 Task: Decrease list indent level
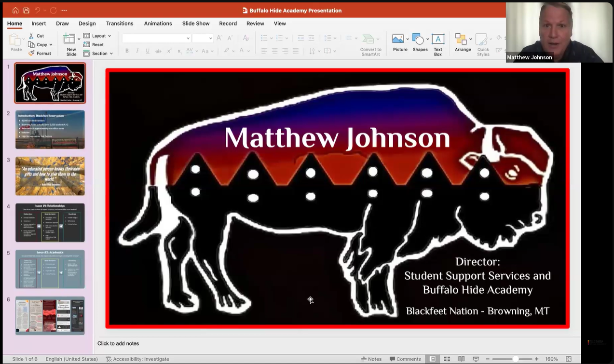[301, 38]
